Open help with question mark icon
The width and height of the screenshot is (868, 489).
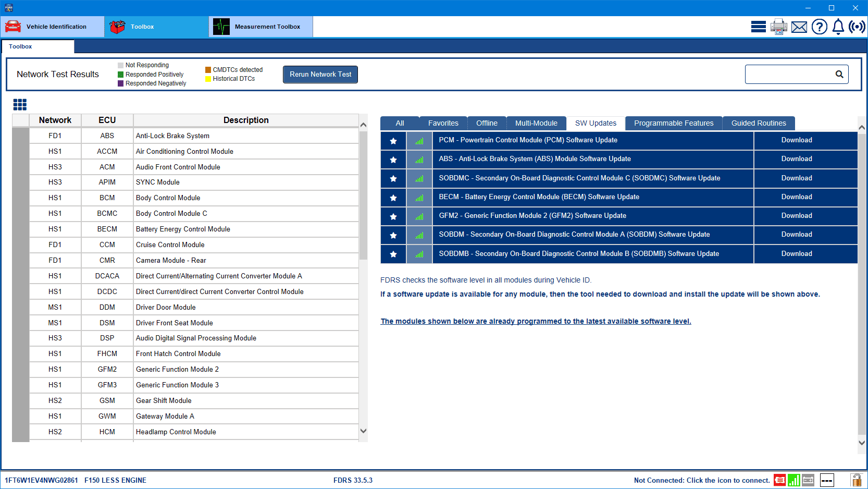pos(819,27)
